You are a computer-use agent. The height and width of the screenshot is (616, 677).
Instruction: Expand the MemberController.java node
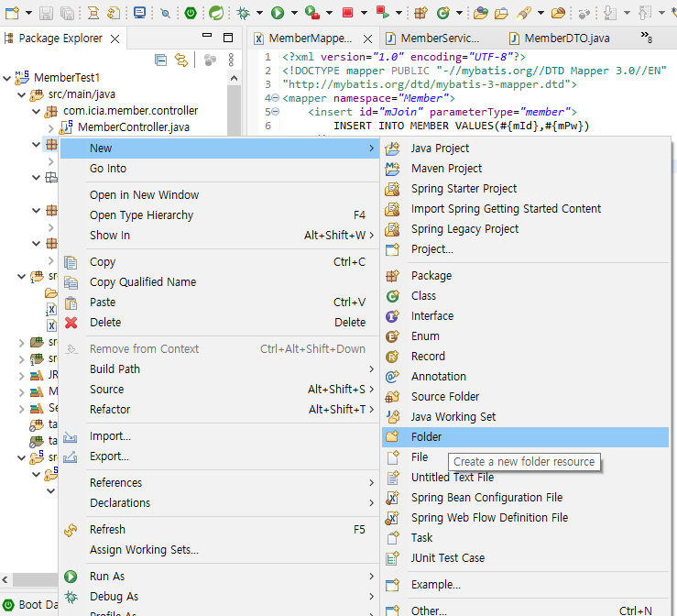click(51, 127)
